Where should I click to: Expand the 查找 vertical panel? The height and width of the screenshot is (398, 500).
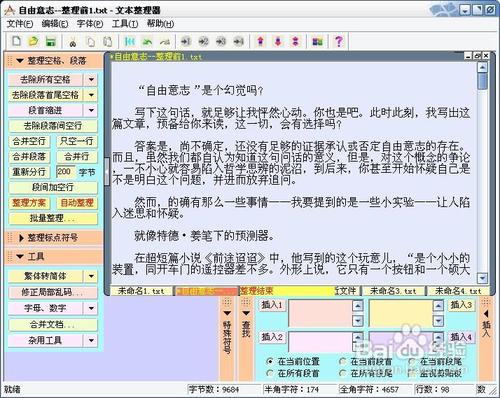pyautogui.click(x=246, y=313)
